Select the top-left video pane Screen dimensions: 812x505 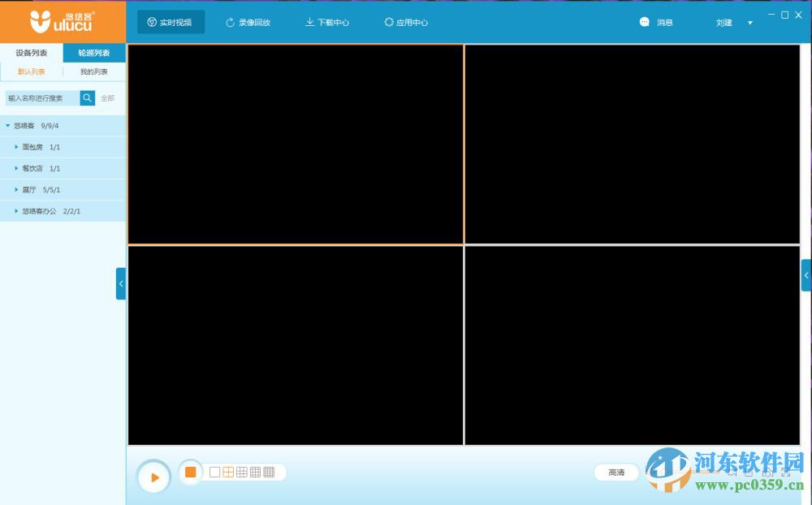[296, 144]
